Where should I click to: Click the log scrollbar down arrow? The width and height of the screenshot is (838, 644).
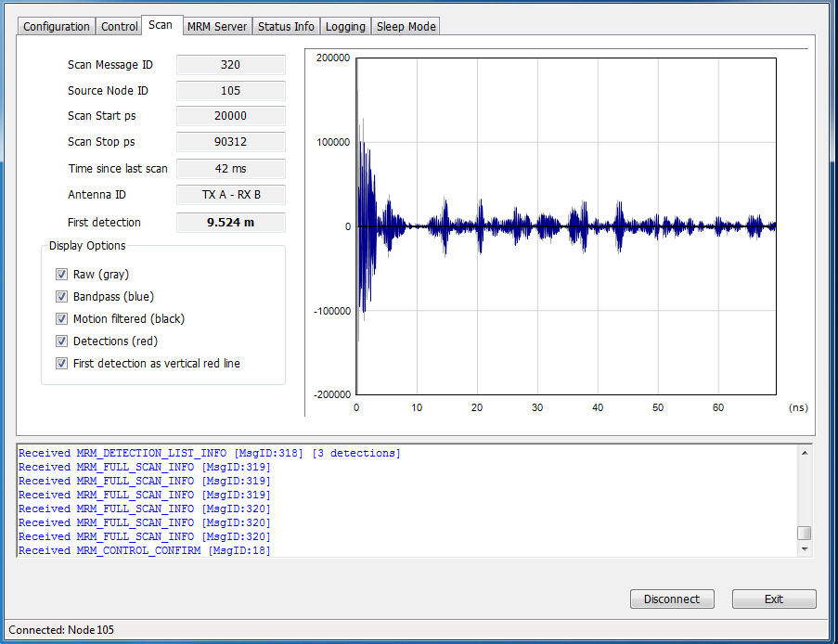click(x=805, y=549)
